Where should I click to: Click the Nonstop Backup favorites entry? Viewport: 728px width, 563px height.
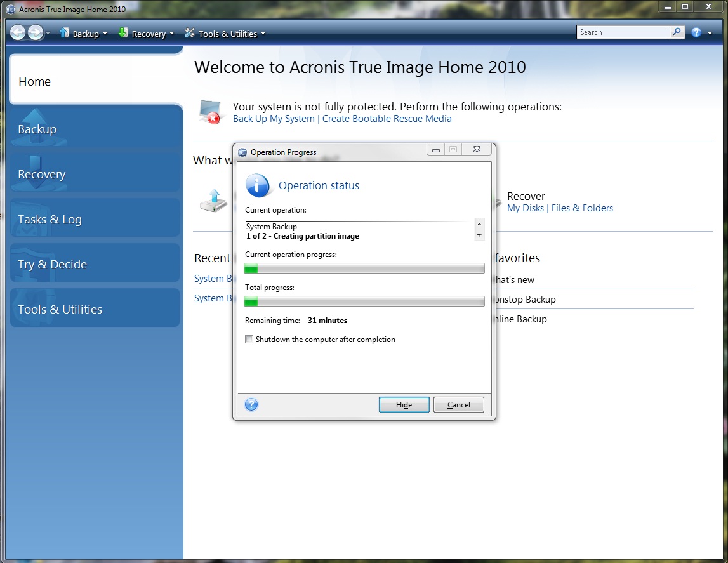(525, 300)
